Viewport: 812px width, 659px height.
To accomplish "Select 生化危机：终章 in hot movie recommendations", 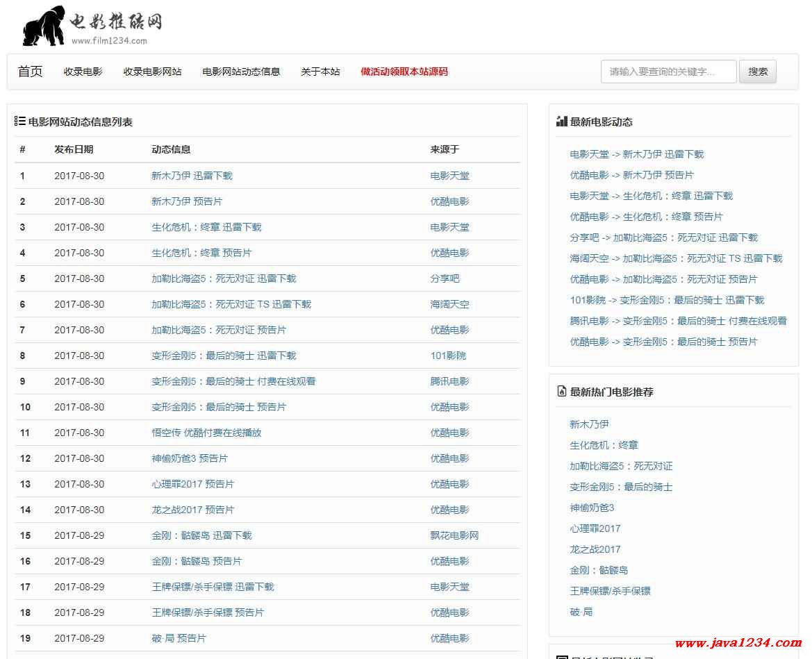I will pyautogui.click(x=604, y=445).
